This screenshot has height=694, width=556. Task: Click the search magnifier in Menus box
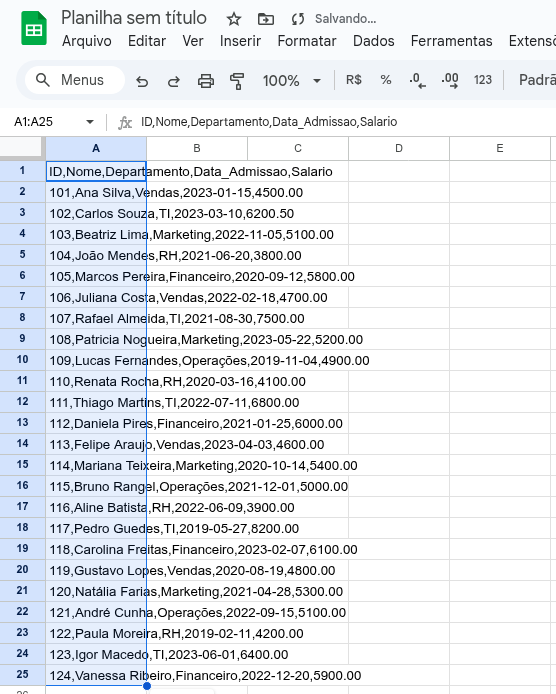point(42,80)
